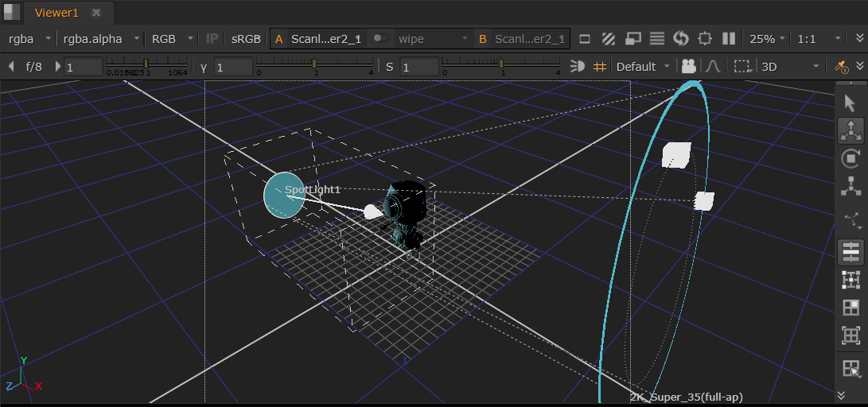Open the 25% zoom level dropdown
Screen dimensions: 868x407
coord(767,38)
